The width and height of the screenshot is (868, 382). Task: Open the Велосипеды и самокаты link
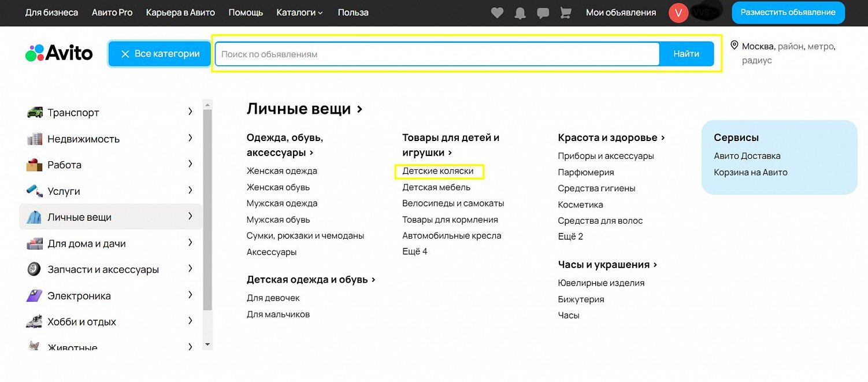(x=454, y=203)
